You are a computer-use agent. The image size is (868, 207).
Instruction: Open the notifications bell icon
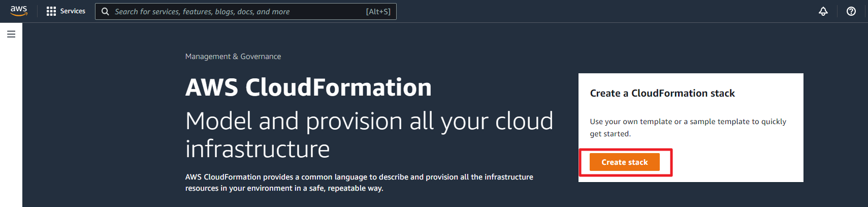coord(823,11)
